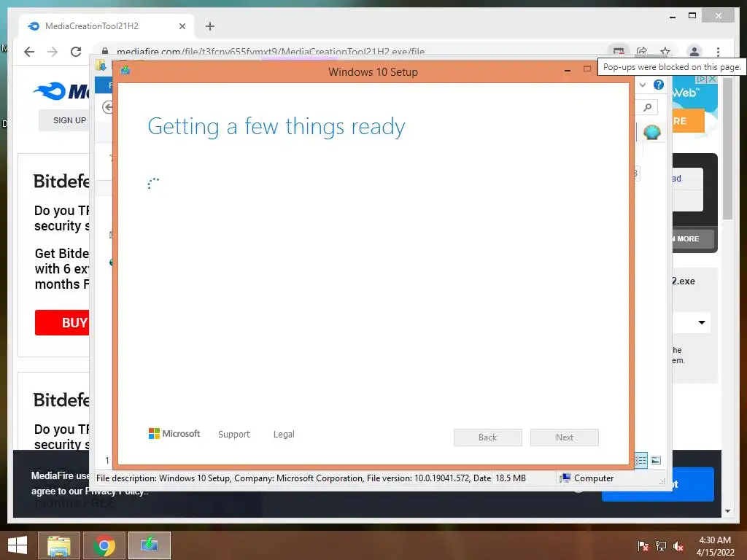The width and height of the screenshot is (747, 560).
Task: Click the Windows 10 Setup title bar icon
Action: pos(125,71)
